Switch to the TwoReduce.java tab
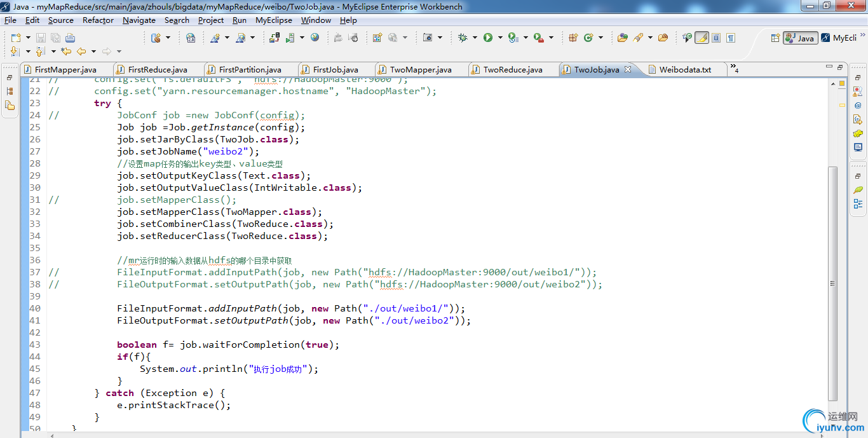Image resolution: width=868 pixels, height=438 pixels. point(513,70)
